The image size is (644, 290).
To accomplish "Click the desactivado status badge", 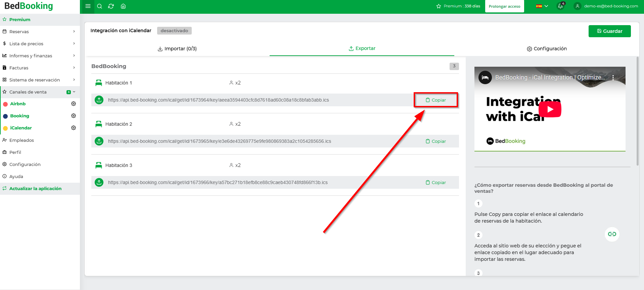I will pyautogui.click(x=174, y=31).
